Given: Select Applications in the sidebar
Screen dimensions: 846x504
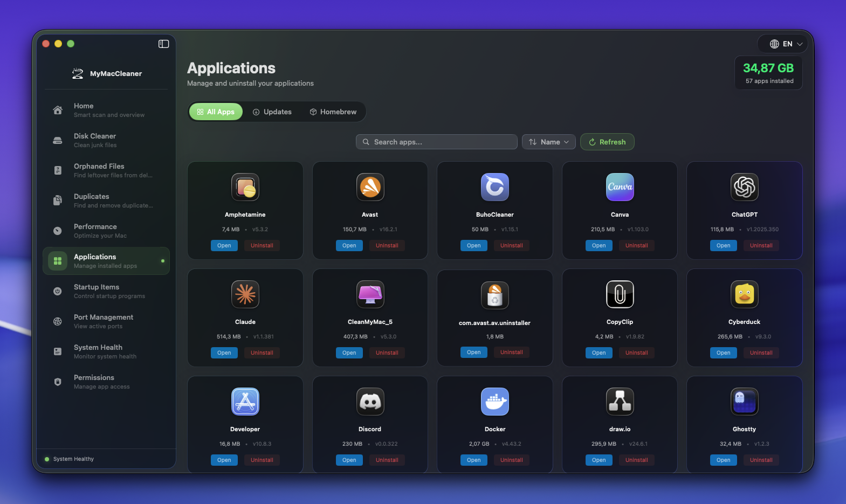Looking at the screenshot, I should pyautogui.click(x=106, y=261).
